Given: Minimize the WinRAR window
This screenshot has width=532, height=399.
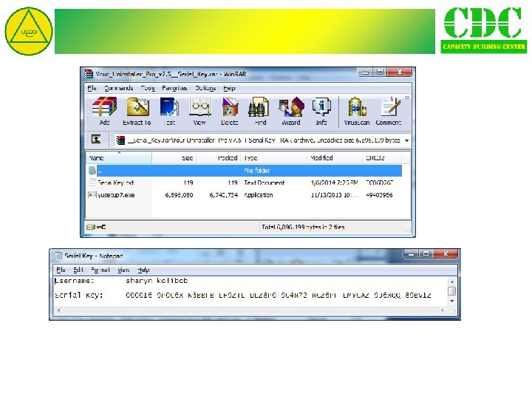Looking at the screenshot, I should [x=366, y=72].
